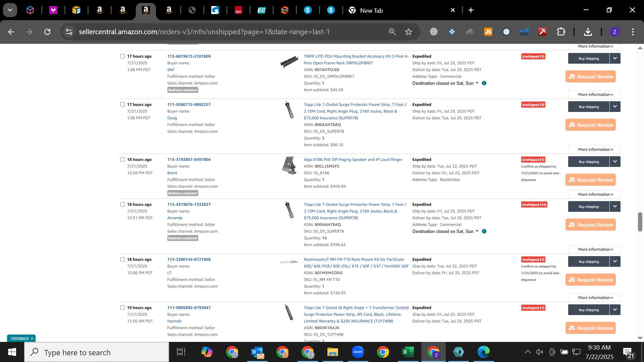
Task: Click info icon beside Amanda destination closed
Action: click(484, 231)
